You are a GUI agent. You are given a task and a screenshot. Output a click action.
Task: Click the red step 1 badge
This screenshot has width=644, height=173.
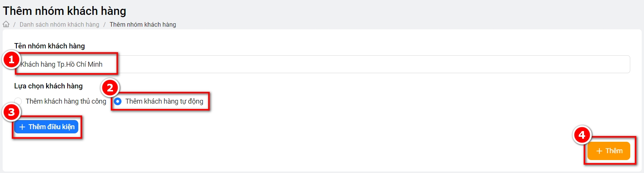pyautogui.click(x=11, y=59)
